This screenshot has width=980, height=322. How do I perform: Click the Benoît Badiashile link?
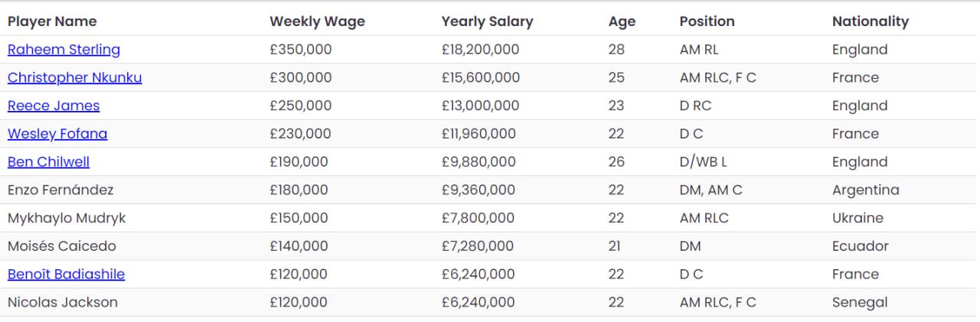coord(66,275)
